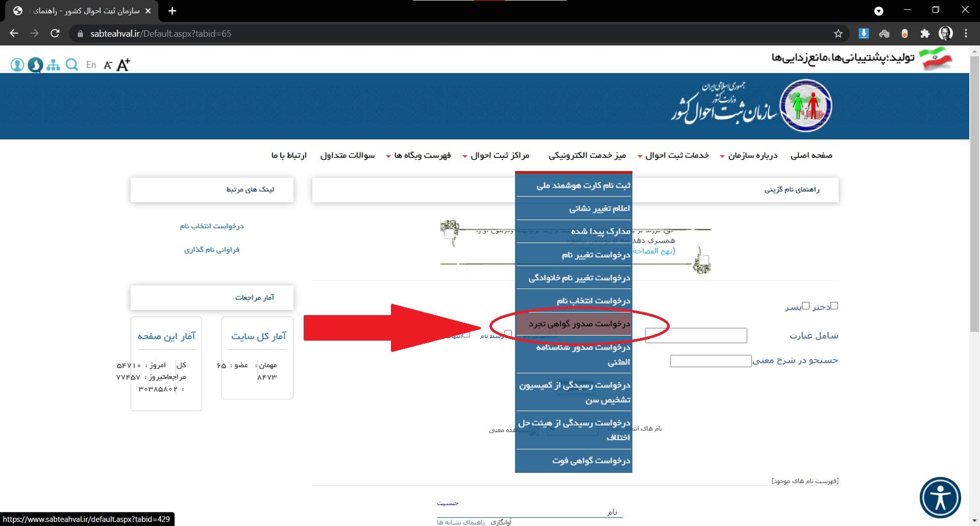Click the آمار این صفحه heading
Screen dimensions: 980x526
pos(166,336)
